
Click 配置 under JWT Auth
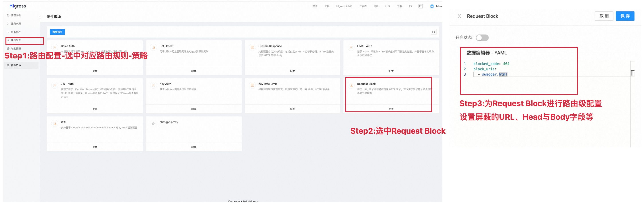point(95,109)
